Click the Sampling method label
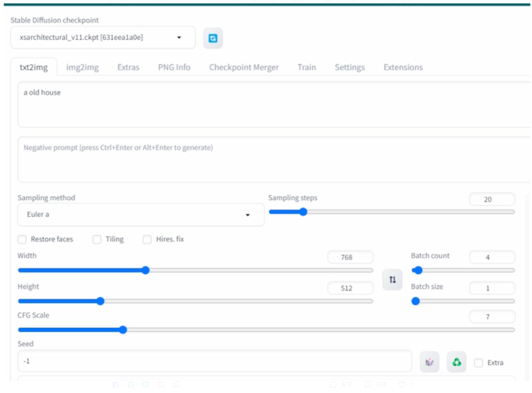This screenshot has height=393, width=532. tap(46, 197)
